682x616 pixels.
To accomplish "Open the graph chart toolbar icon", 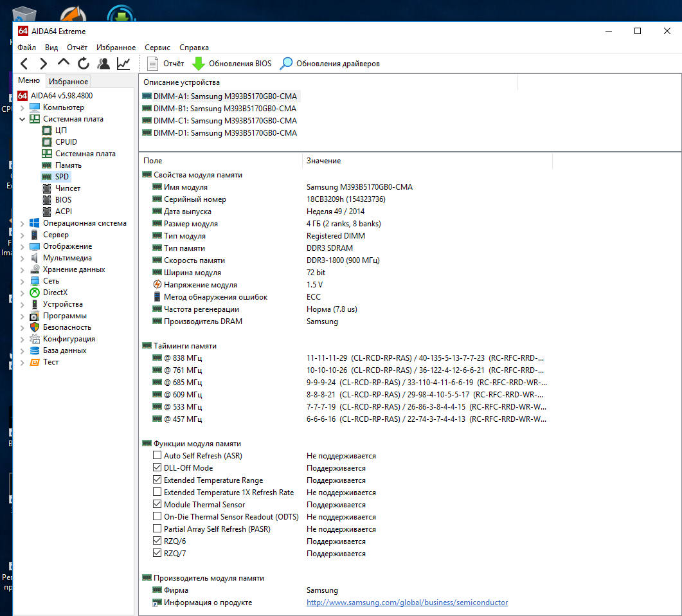I will (123, 64).
